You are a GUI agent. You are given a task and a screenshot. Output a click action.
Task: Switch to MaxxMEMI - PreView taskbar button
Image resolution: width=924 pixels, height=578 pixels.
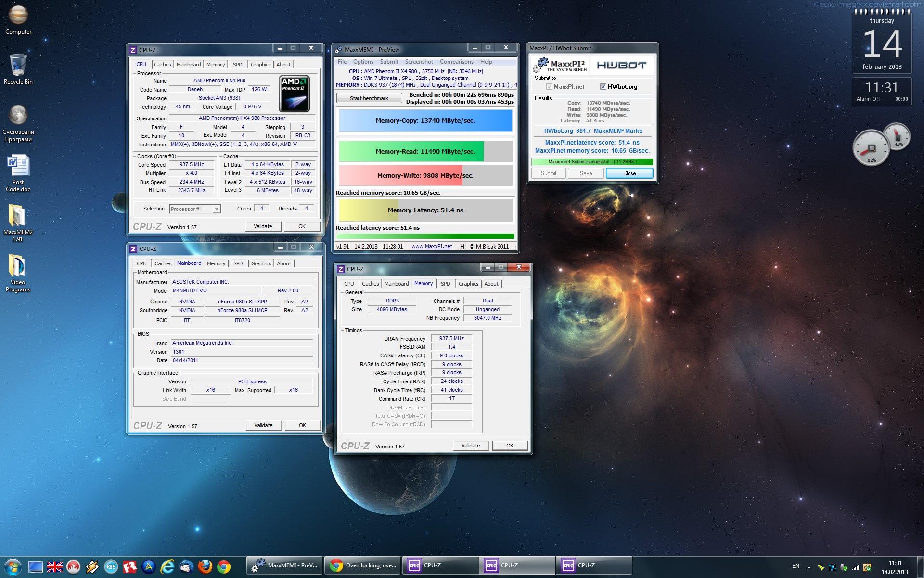click(285, 565)
